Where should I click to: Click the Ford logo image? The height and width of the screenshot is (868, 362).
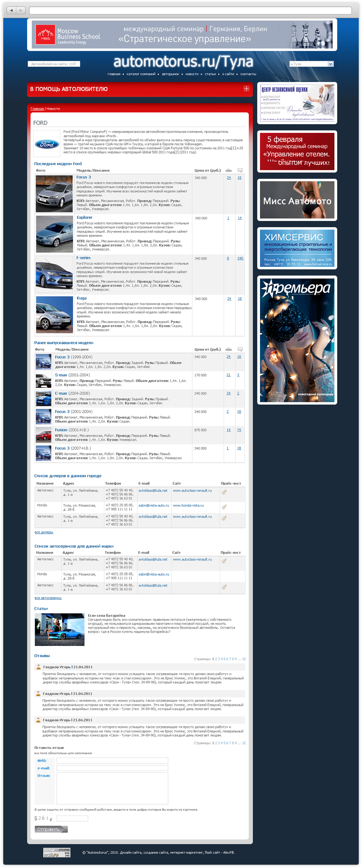(47, 144)
